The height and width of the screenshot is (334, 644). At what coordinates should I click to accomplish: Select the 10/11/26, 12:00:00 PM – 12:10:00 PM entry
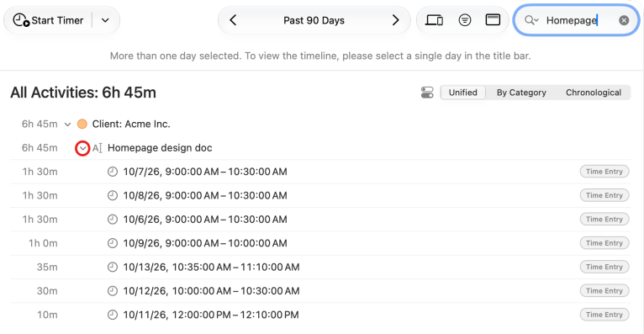[x=320, y=315]
